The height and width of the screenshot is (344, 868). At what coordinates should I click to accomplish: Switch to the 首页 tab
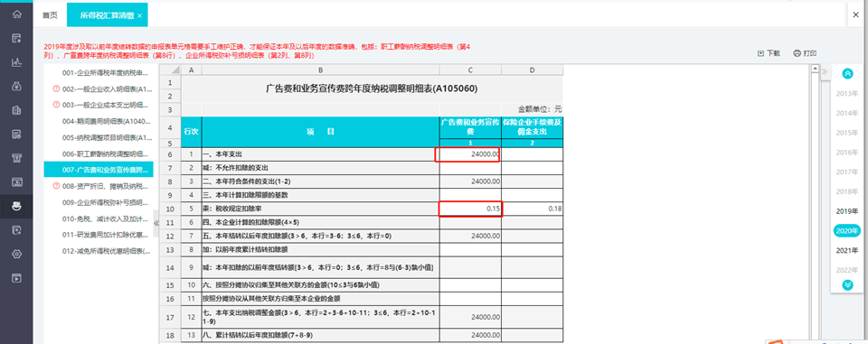click(49, 15)
